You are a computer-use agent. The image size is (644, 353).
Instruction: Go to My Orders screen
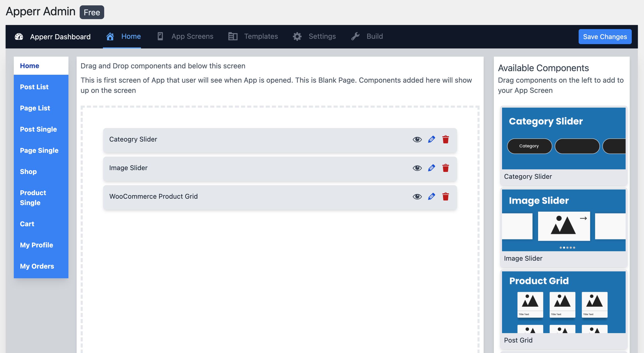37,266
